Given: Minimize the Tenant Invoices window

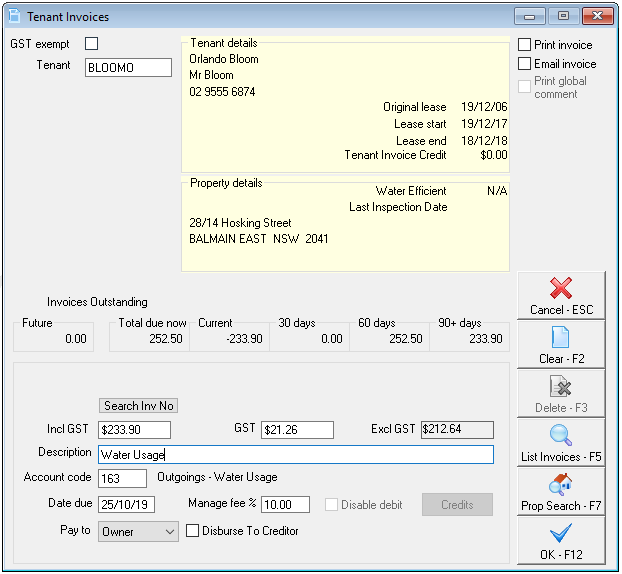Looking at the screenshot, I should 530,16.
